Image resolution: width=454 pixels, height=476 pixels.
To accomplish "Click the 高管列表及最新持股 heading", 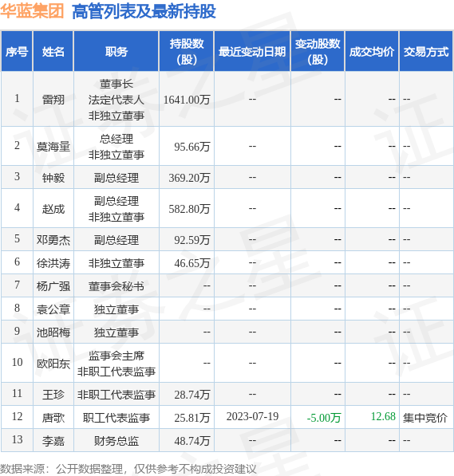I will pyautogui.click(x=144, y=11).
